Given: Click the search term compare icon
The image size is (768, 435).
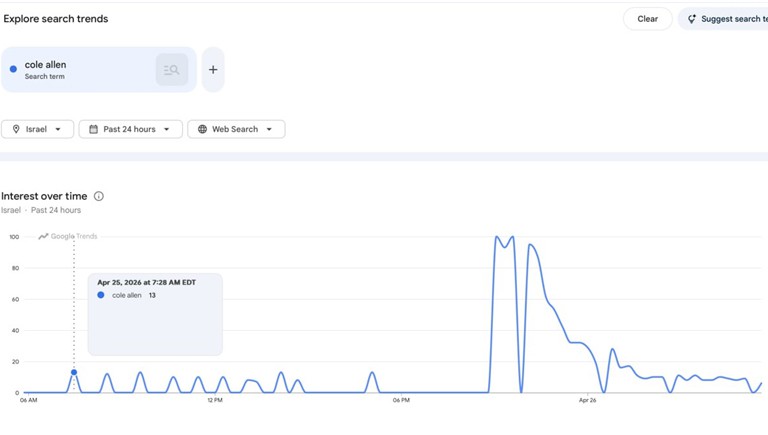Looking at the screenshot, I should click(172, 70).
